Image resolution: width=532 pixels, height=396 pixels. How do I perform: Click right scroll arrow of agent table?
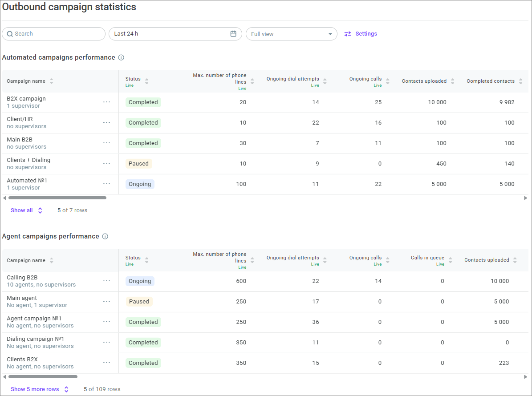tap(525, 377)
